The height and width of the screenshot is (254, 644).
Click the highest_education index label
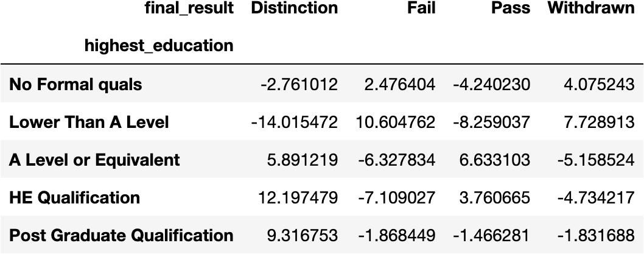pos(159,46)
